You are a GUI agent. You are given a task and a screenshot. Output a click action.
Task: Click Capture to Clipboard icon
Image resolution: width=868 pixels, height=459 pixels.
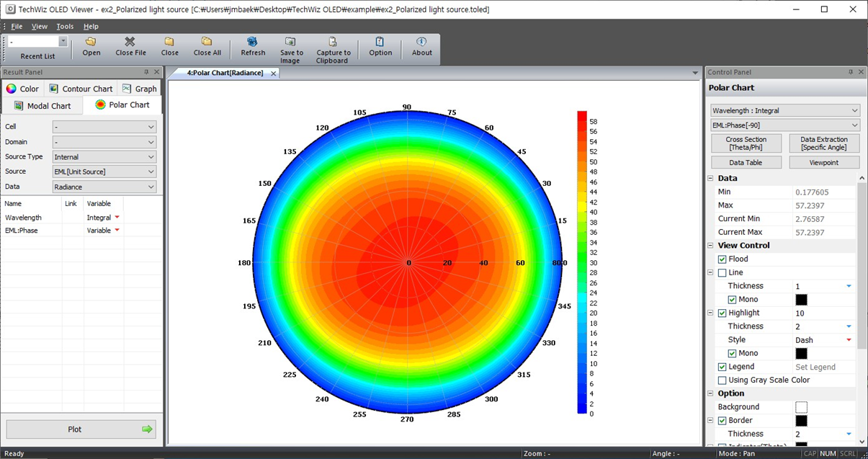(333, 42)
